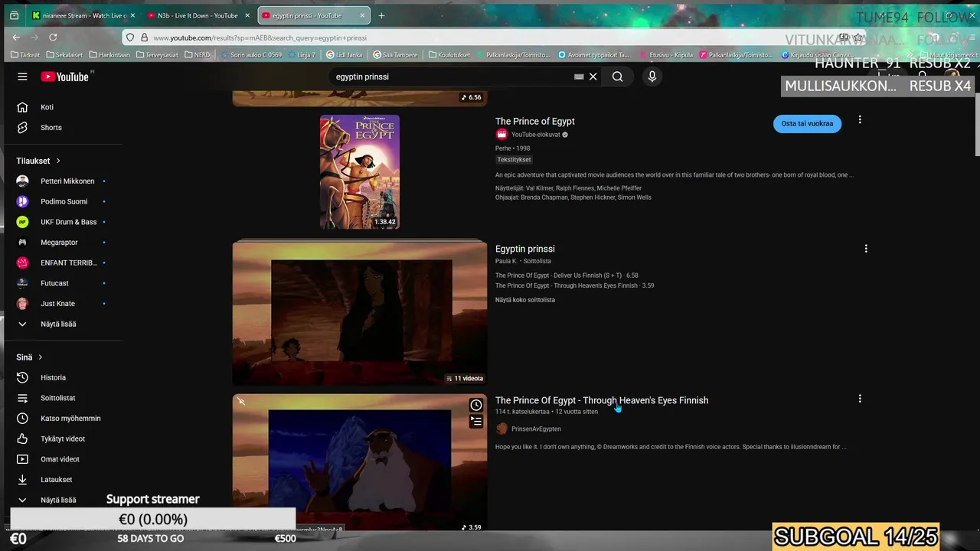Select the egyptin prinssi YouTube tab
The width and height of the screenshot is (980, 551).
click(314, 15)
